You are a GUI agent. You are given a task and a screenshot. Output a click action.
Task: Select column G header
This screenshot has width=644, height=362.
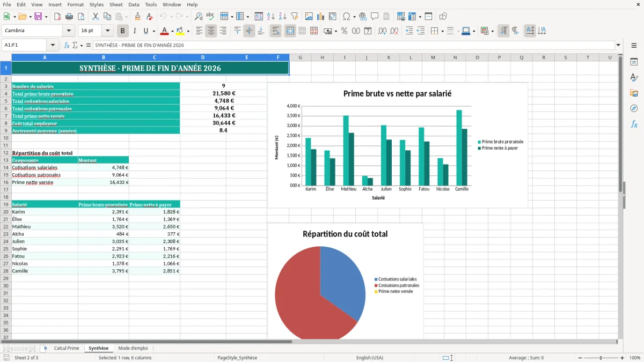(x=300, y=57)
